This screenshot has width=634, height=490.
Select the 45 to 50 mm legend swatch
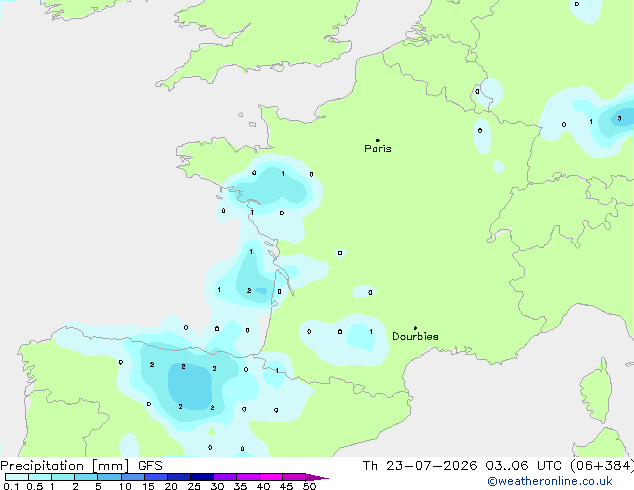pos(294,477)
